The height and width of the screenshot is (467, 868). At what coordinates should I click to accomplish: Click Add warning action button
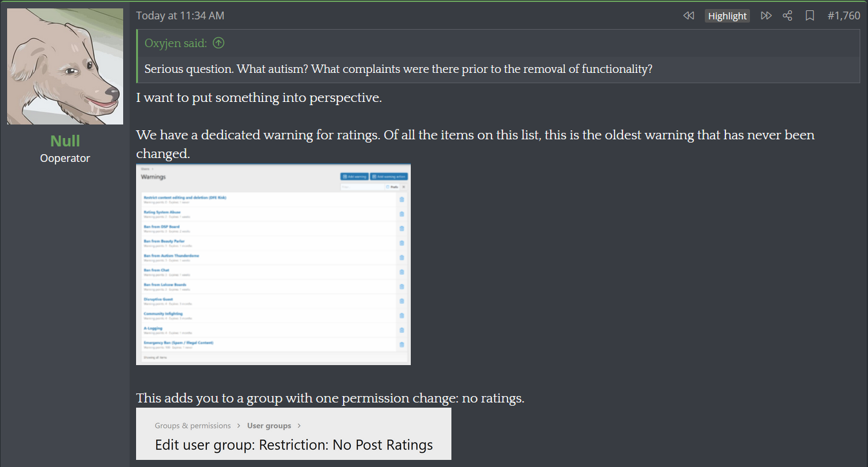pos(389,176)
